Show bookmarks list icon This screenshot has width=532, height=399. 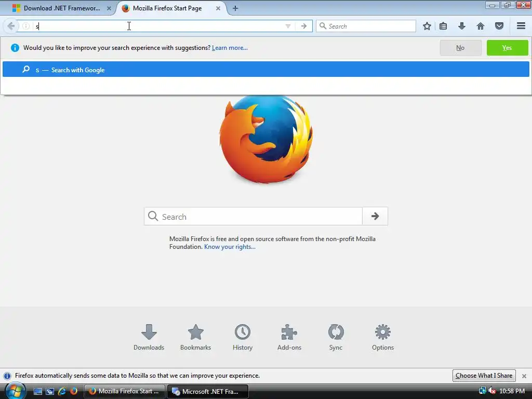[x=443, y=26]
